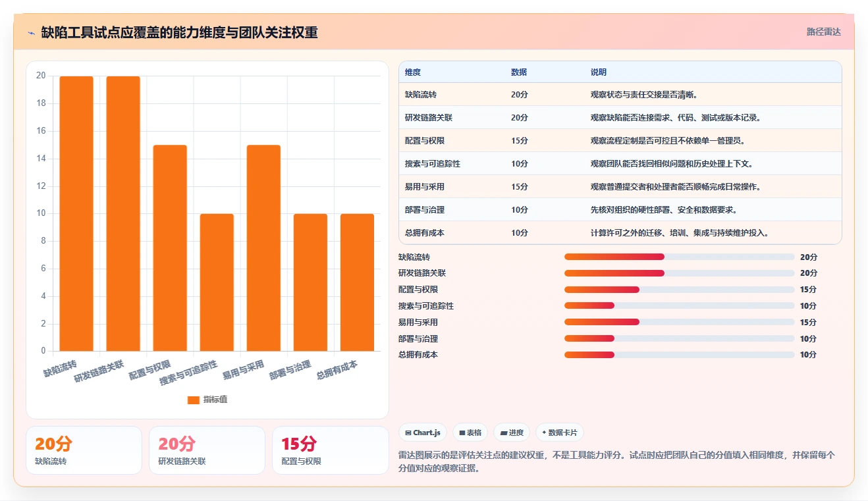
Task: Click the 部署与治理 progress bar
Action: click(x=679, y=338)
